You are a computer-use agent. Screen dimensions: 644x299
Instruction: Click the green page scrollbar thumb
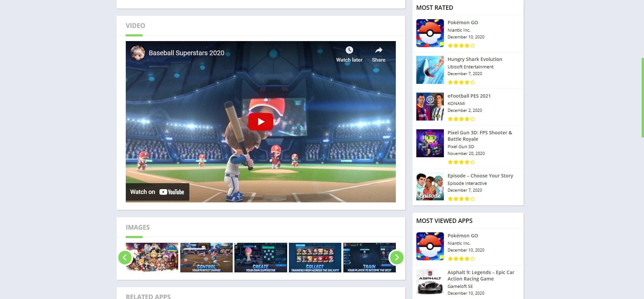click(x=643, y=97)
